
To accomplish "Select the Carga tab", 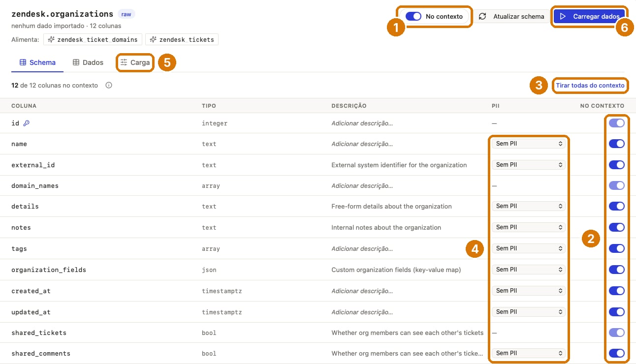I will 135,62.
